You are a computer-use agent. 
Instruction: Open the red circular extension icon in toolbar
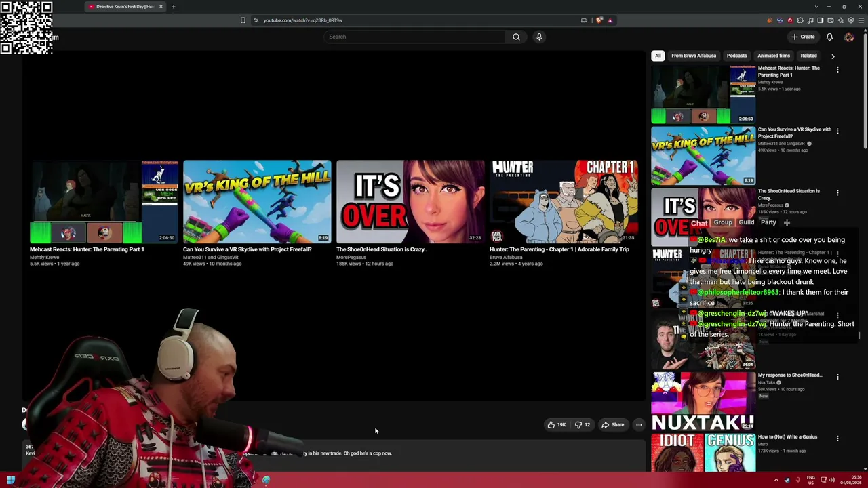789,20
